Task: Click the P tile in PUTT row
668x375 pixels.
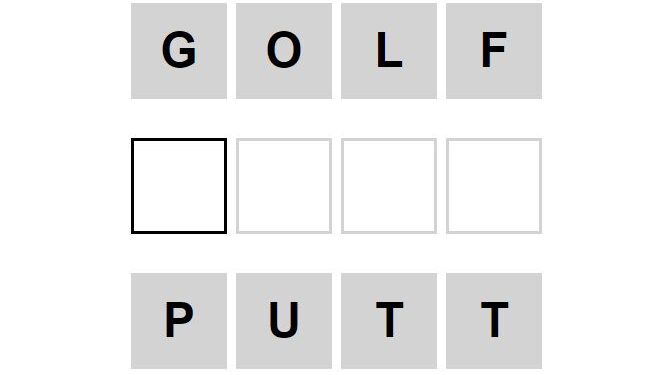Action: point(179,321)
